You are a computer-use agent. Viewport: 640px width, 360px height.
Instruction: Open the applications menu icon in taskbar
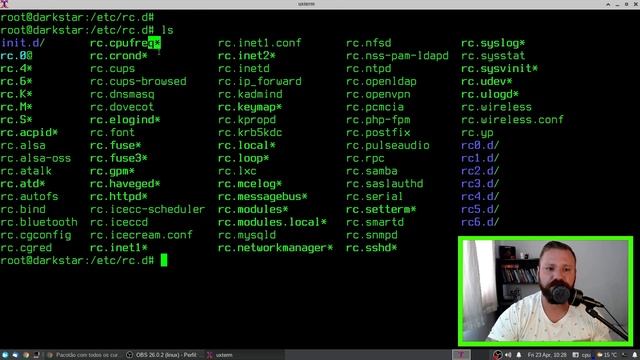[x=5, y=355]
